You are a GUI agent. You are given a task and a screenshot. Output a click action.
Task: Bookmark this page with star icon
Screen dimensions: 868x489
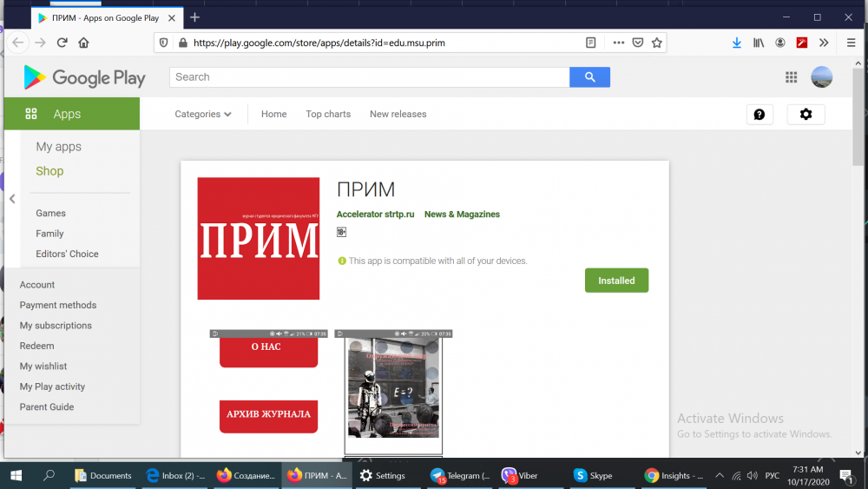(656, 43)
